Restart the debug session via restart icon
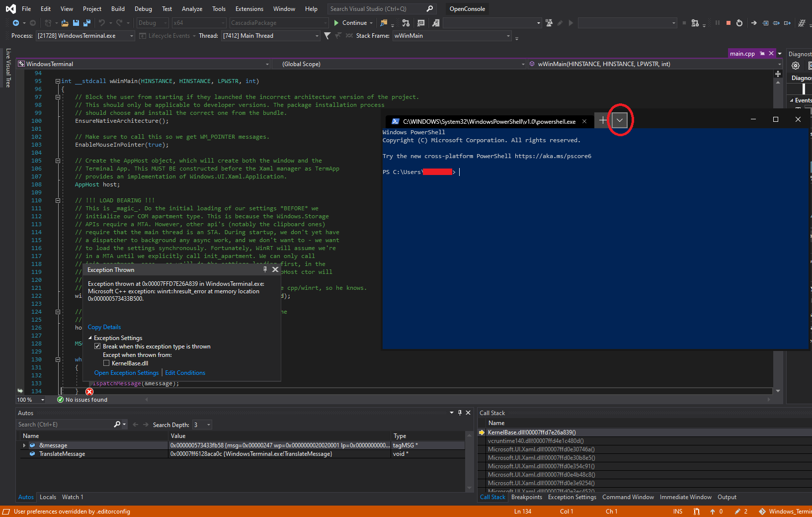The width and height of the screenshot is (812, 517). (x=739, y=22)
